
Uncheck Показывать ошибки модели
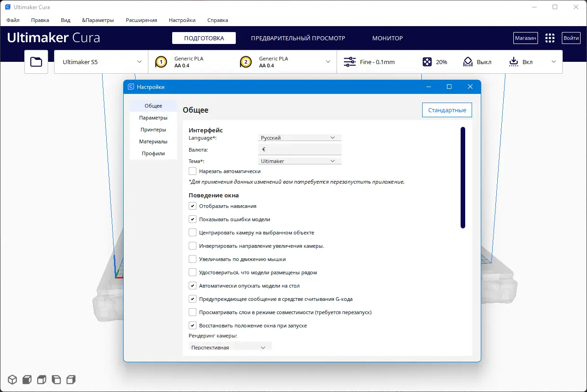[193, 219]
